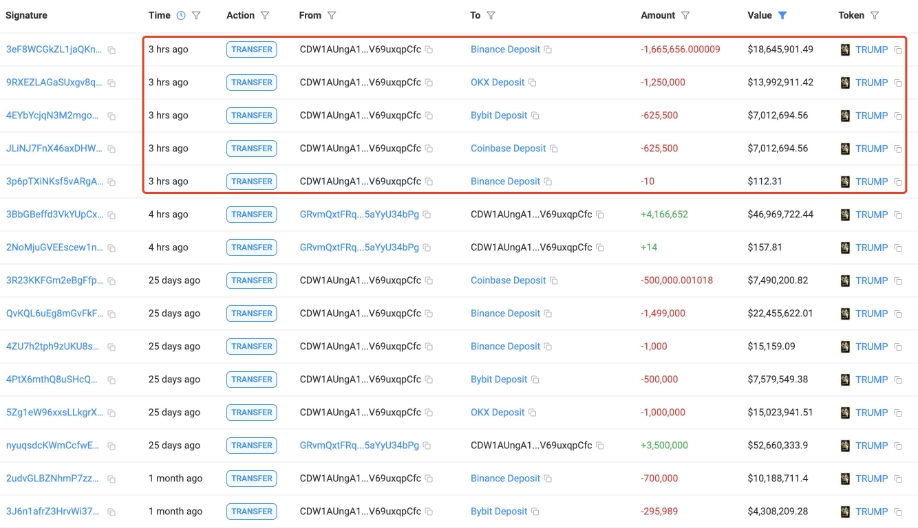Open Coinbase Deposit in -500,000.001018 row

click(508, 280)
